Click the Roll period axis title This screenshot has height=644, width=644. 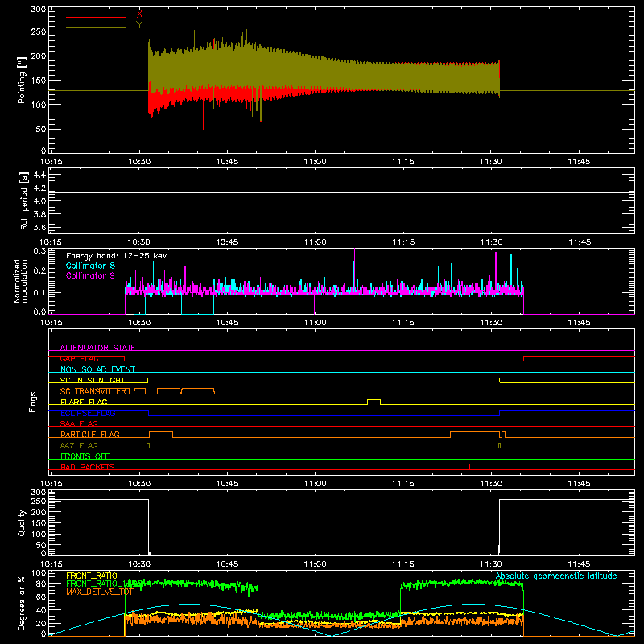point(24,200)
